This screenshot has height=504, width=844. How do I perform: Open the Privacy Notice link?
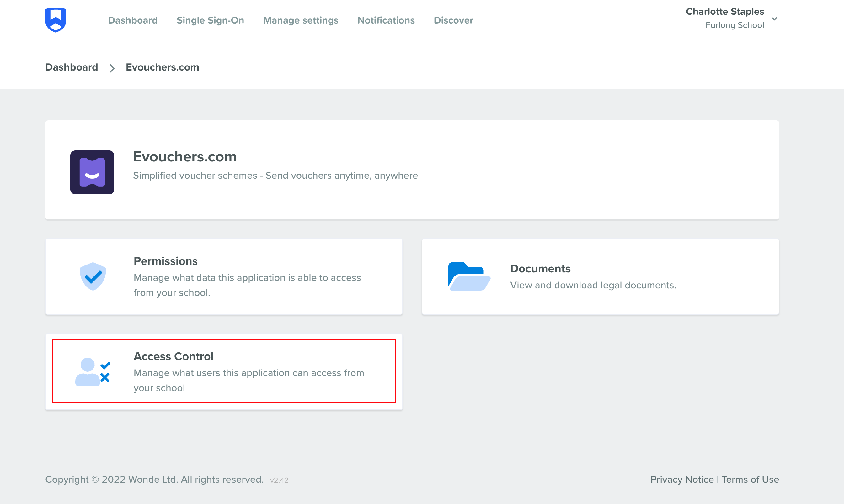tap(682, 479)
